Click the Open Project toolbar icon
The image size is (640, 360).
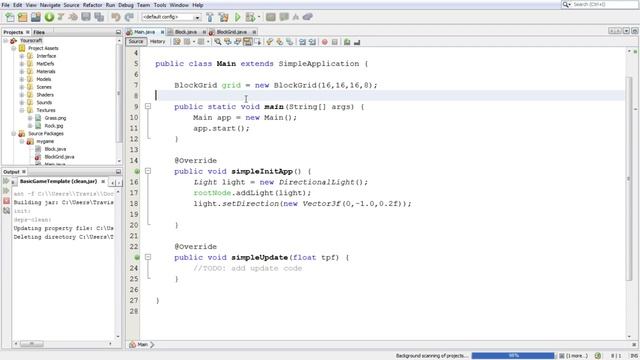coord(36,17)
